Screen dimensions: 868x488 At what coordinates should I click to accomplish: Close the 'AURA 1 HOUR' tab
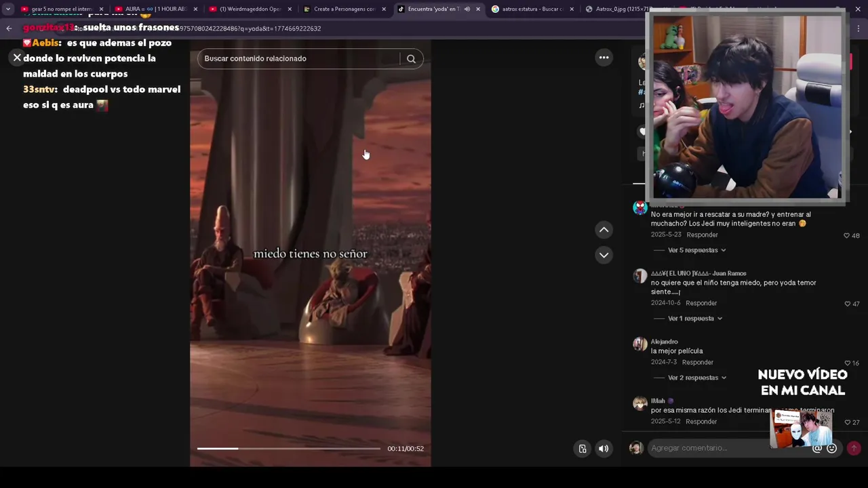click(195, 9)
